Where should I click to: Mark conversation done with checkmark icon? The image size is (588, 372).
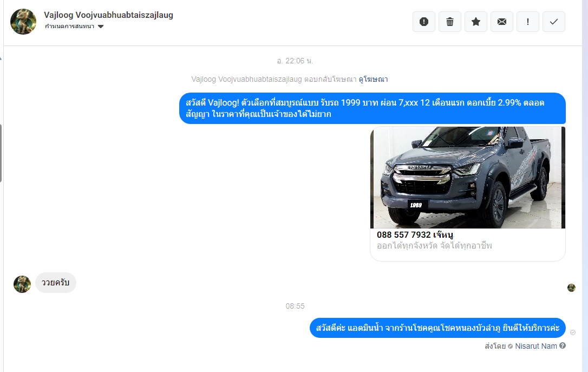coord(554,22)
